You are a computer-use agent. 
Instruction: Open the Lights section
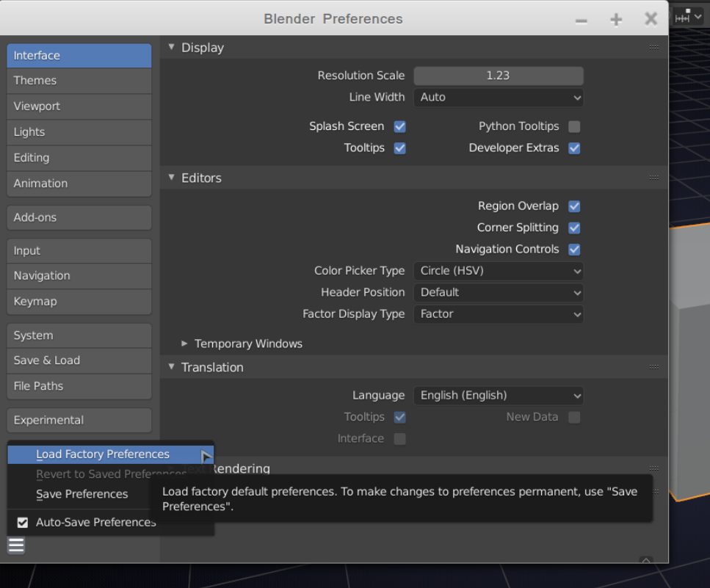click(x=79, y=132)
